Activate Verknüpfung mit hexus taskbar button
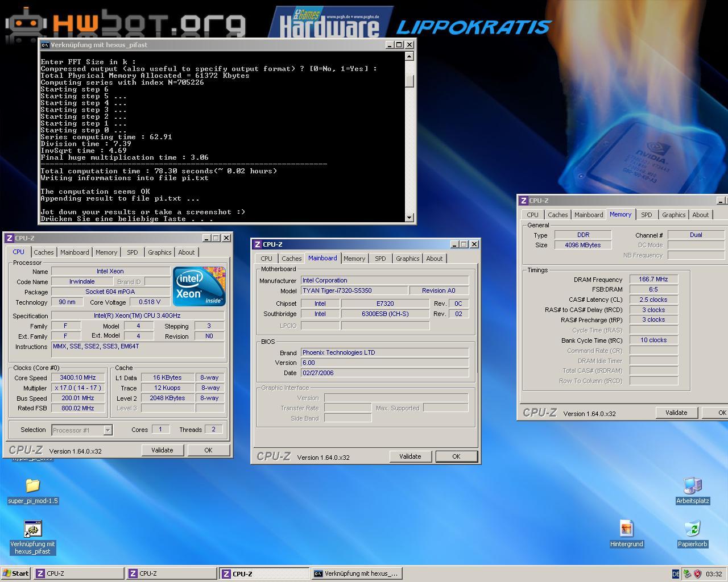This screenshot has width=728, height=582. (x=357, y=573)
